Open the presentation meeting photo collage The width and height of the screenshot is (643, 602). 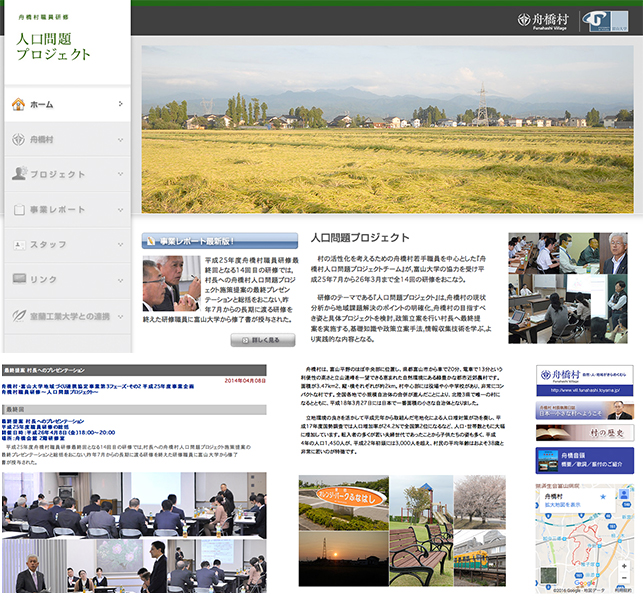[134, 532]
